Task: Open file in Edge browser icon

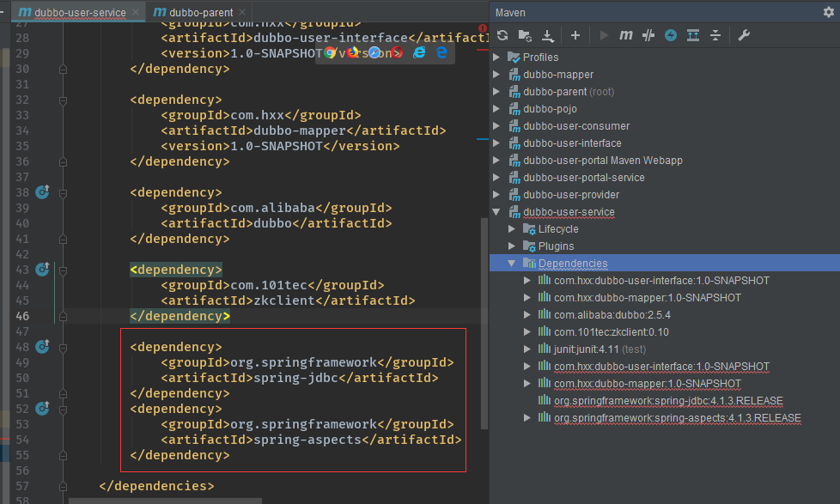Action: [x=441, y=52]
